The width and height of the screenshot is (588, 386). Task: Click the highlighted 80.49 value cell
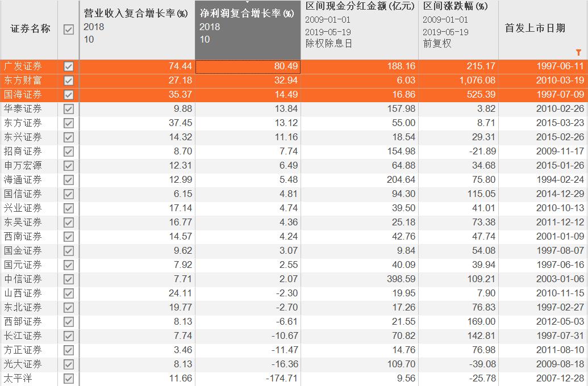247,66
